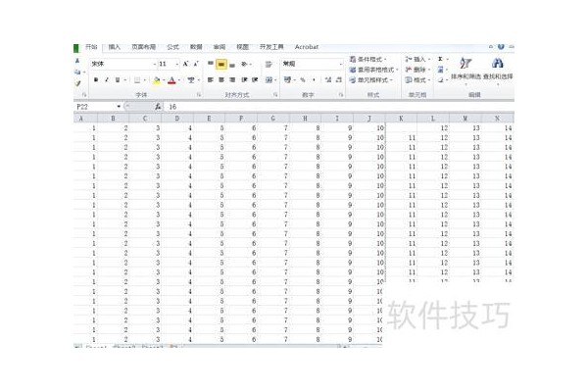This screenshot has width=588, height=392.
Task: Click the Format Painter brush
Action: tap(77, 83)
